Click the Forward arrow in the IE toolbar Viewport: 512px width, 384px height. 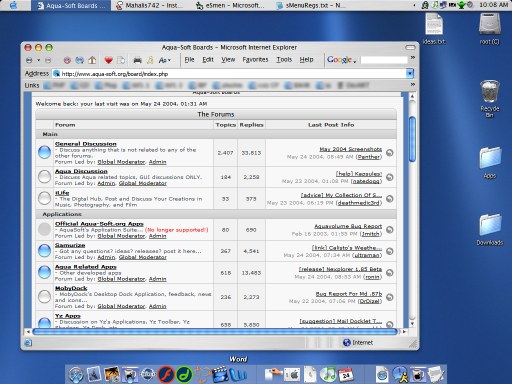[48, 60]
